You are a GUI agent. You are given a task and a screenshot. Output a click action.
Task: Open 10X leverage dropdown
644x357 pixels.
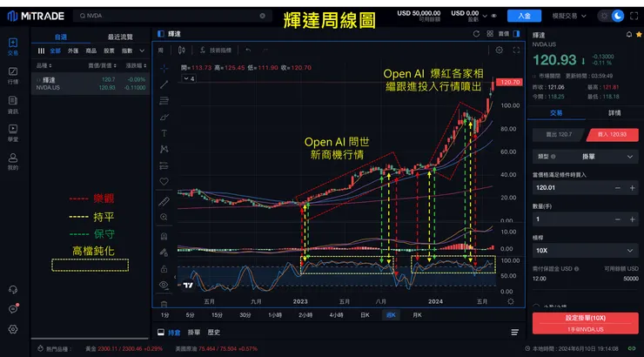pos(586,250)
